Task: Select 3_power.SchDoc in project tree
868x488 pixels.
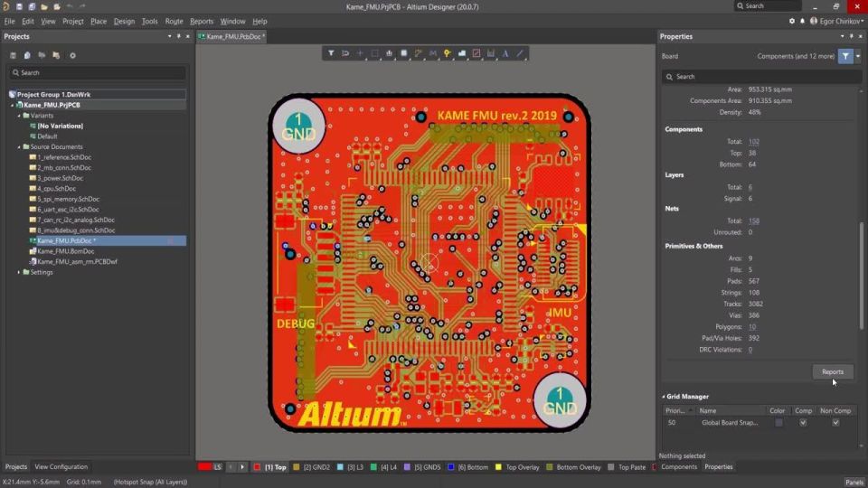Action: [x=60, y=178]
